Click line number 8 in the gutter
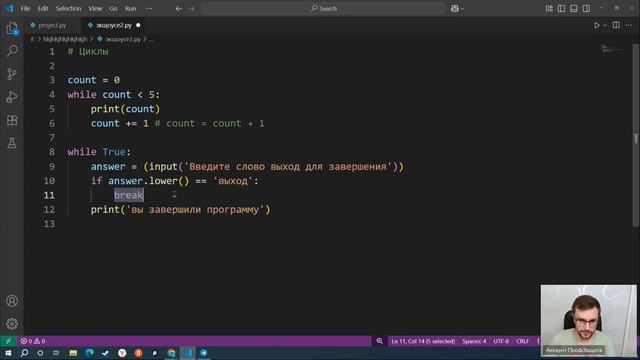This screenshot has height=360, width=640. tap(52, 152)
